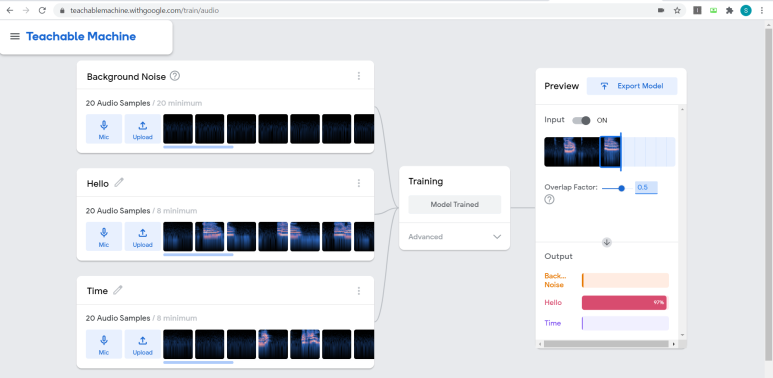
Task: Click the Hello samples scrollbar
Action: click(198, 255)
